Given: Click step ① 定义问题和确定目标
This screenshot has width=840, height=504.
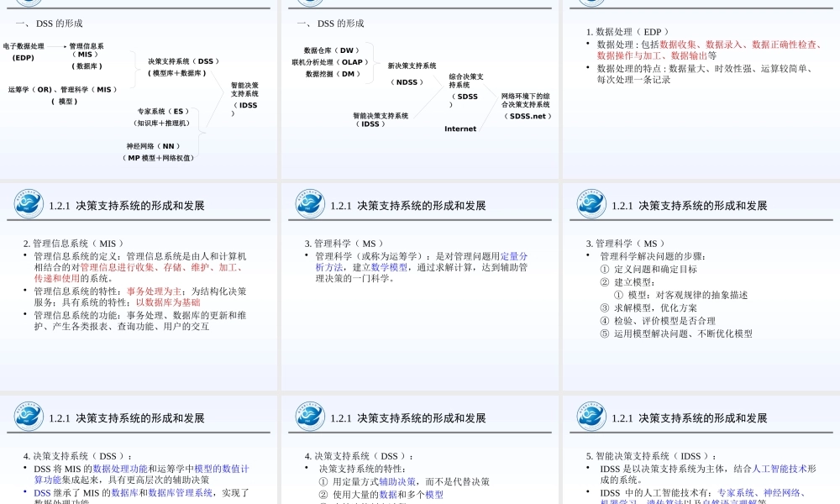Looking at the screenshot, I should (648, 269).
